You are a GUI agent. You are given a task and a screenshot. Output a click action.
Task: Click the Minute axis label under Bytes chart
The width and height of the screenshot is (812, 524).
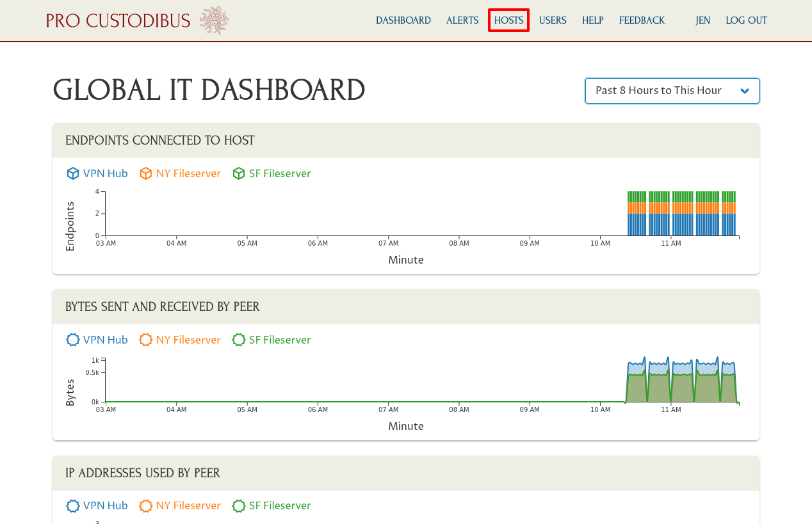(x=406, y=426)
